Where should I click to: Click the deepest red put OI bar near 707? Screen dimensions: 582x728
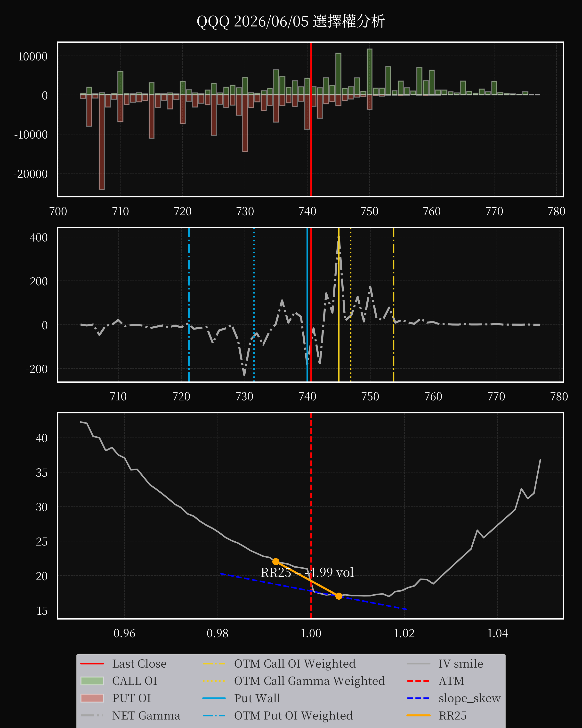pyautogui.click(x=102, y=142)
